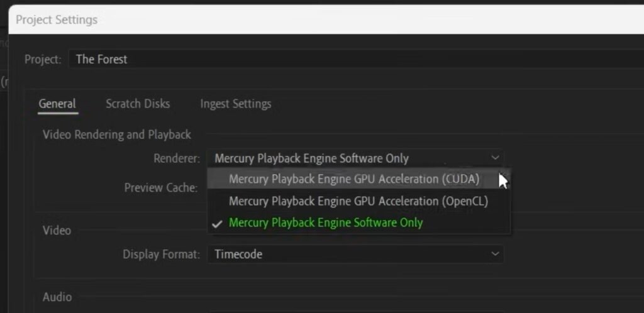Click the Display Format chevron arrow

495,254
